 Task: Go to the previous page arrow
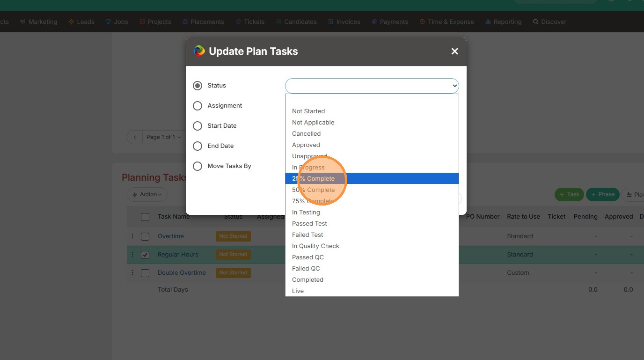[x=135, y=137]
